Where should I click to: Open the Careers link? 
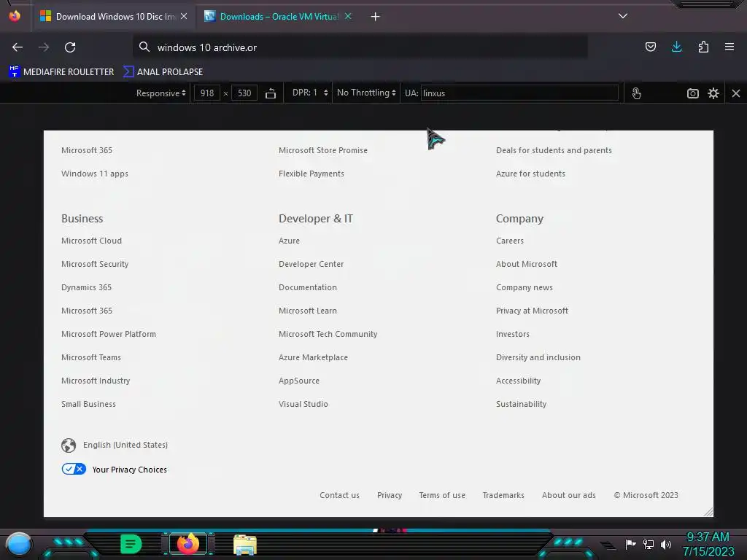coord(510,241)
